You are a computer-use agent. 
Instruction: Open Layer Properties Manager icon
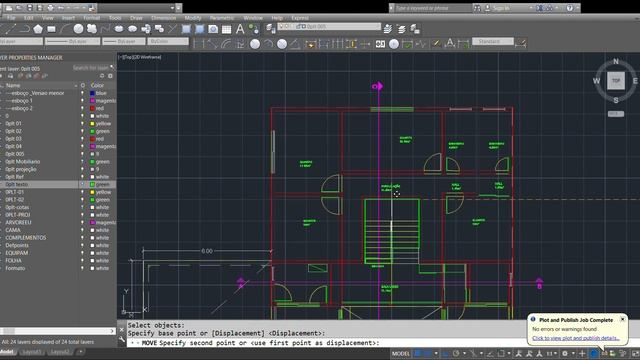pos(270,28)
